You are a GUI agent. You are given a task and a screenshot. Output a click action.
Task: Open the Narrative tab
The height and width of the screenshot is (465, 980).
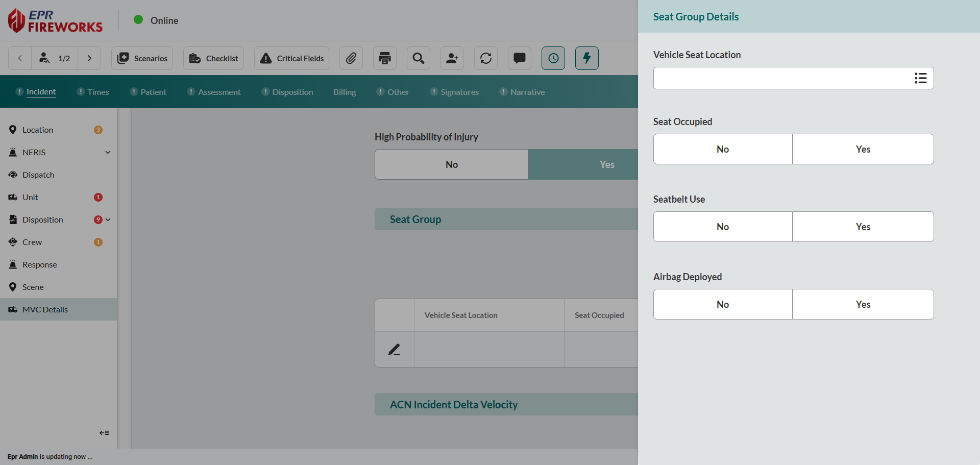pyautogui.click(x=527, y=92)
